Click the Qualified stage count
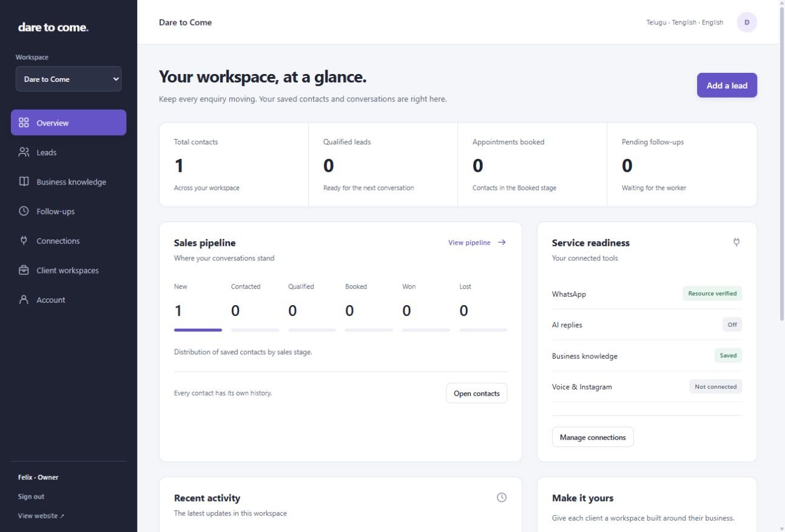 (292, 311)
